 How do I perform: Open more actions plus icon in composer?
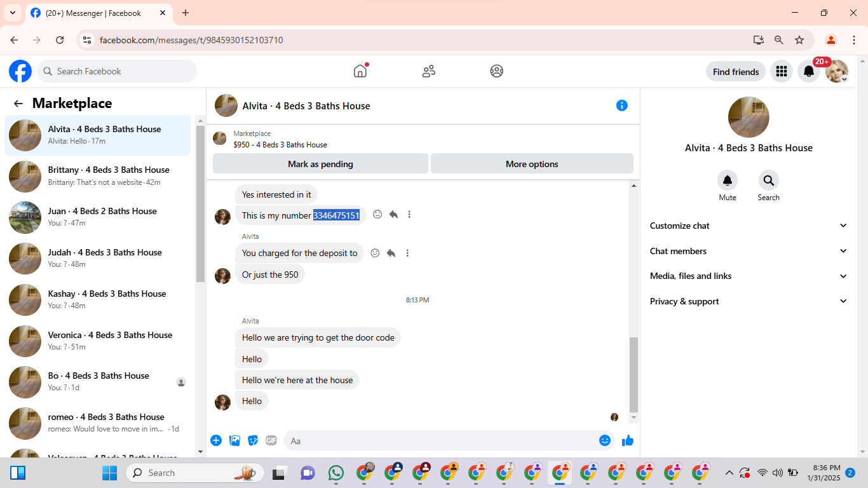point(216,440)
